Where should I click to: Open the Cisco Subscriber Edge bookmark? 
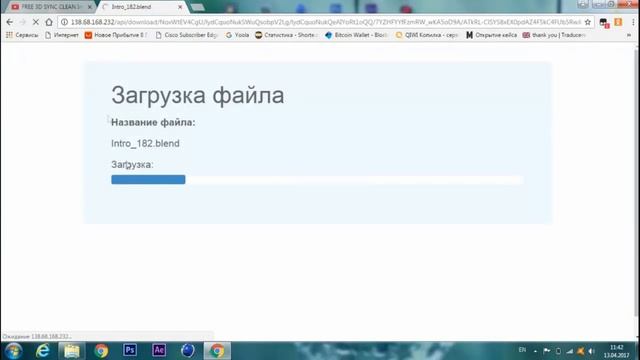click(187, 35)
